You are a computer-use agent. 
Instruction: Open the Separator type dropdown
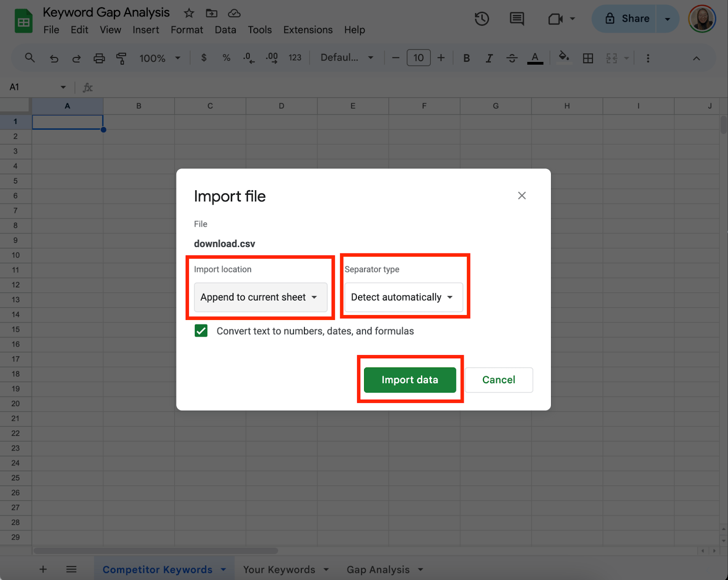coord(403,297)
